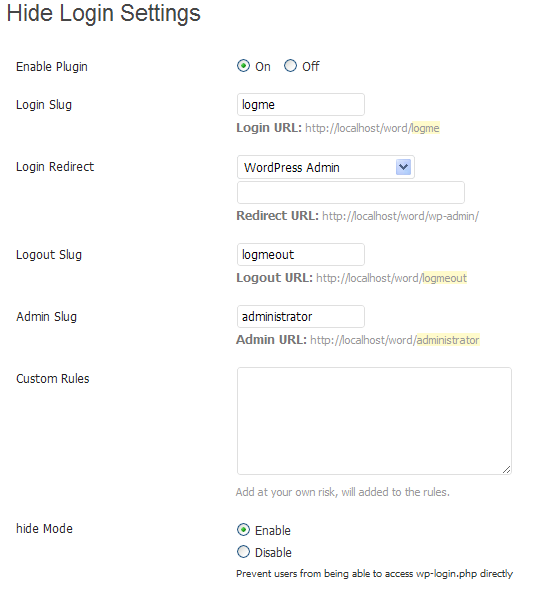Image resolution: width=559 pixels, height=594 pixels.
Task: Click the Redirect URL wp-admin address
Action: 400,216
